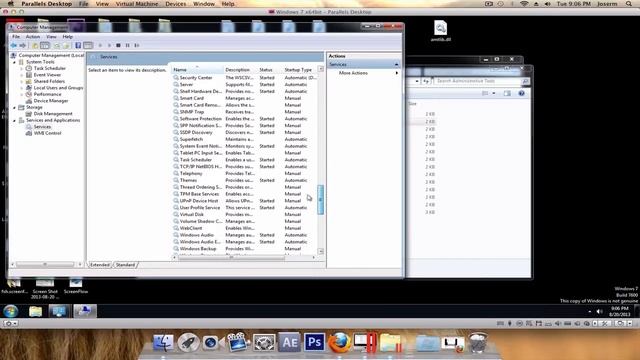Image resolution: width=640 pixels, height=360 pixels.
Task: Toggle the Show/Hide Console Tree toolbar icon
Action: click(45, 45)
